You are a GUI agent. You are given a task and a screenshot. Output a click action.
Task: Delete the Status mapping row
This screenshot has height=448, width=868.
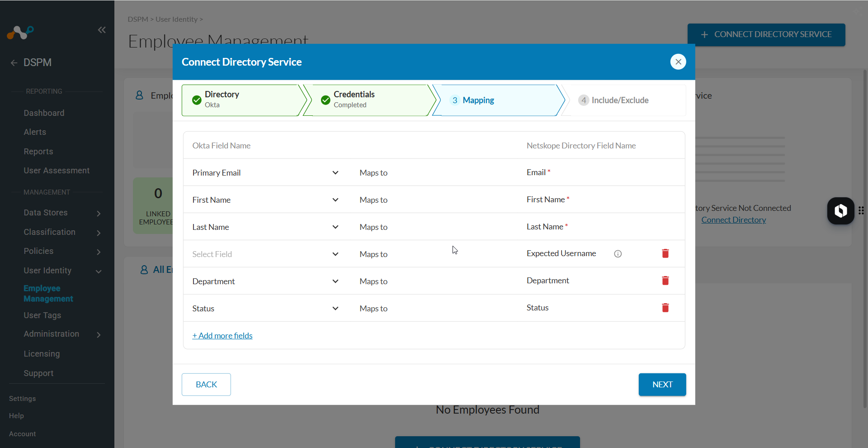pos(665,308)
